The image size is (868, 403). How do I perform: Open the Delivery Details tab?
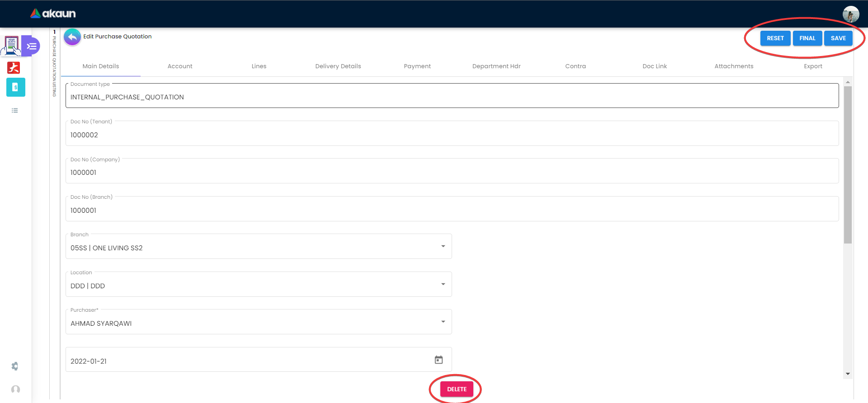(x=338, y=66)
